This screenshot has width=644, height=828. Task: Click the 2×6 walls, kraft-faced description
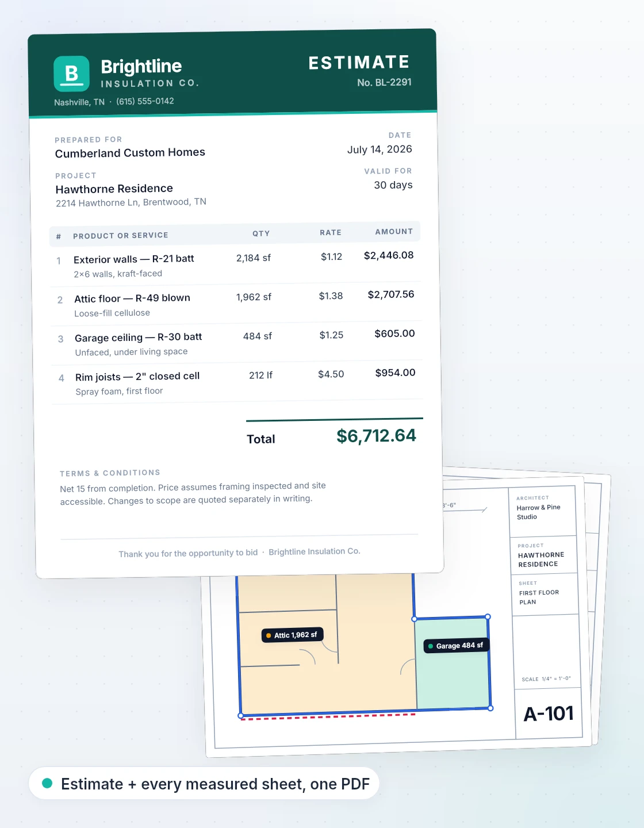click(x=118, y=274)
